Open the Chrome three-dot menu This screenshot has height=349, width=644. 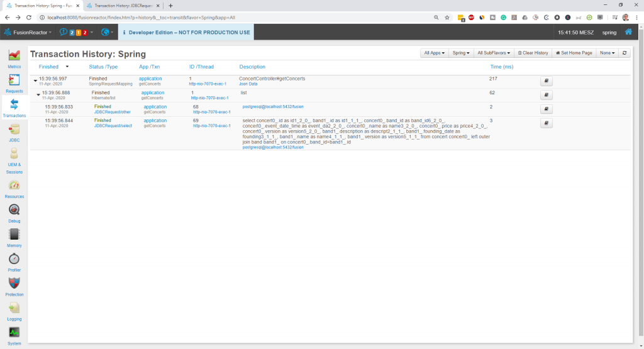click(x=637, y=17)
